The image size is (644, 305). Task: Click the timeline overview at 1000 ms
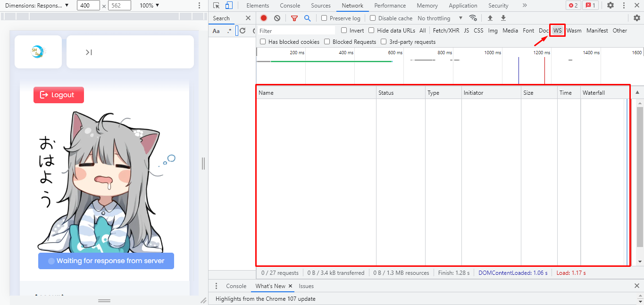tap(493, 66)
